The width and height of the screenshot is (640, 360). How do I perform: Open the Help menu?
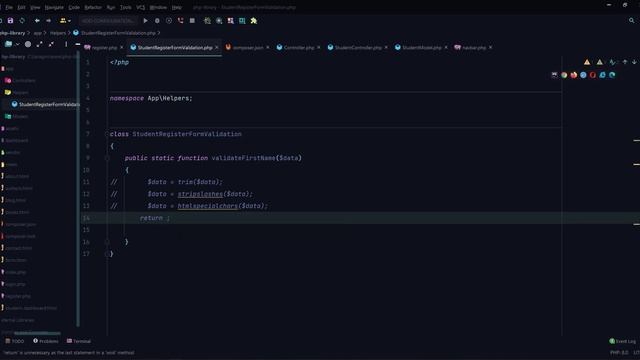pyautogui.click(x=176, y=7)
